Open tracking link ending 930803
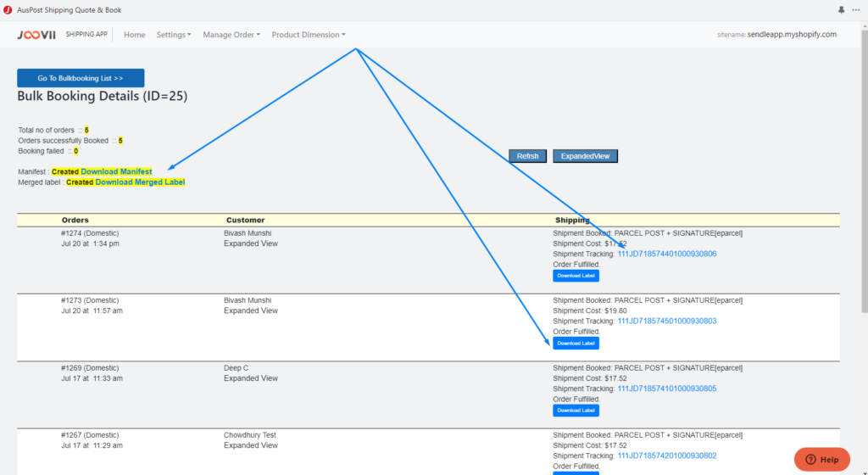The height and width of the screenshot is (475, 868). 667,321
